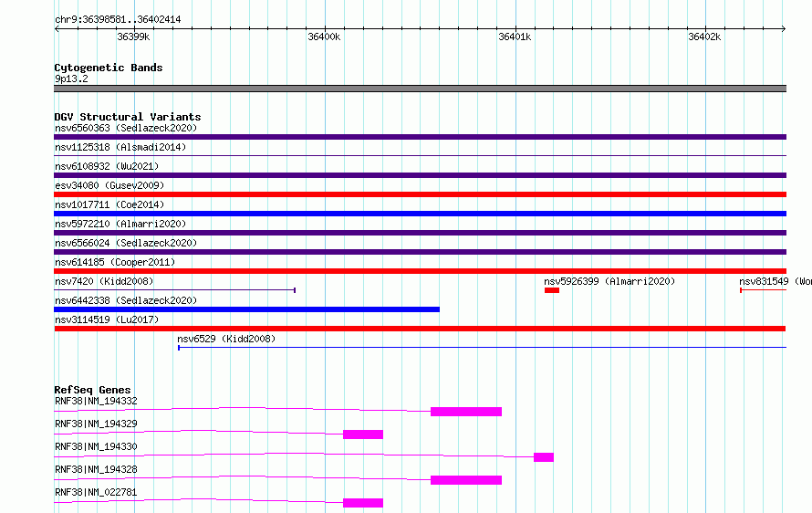This screenshot has width=812, height=513.
Task: Click the ruler's right arrowhead
Action: tap(784, 28)
